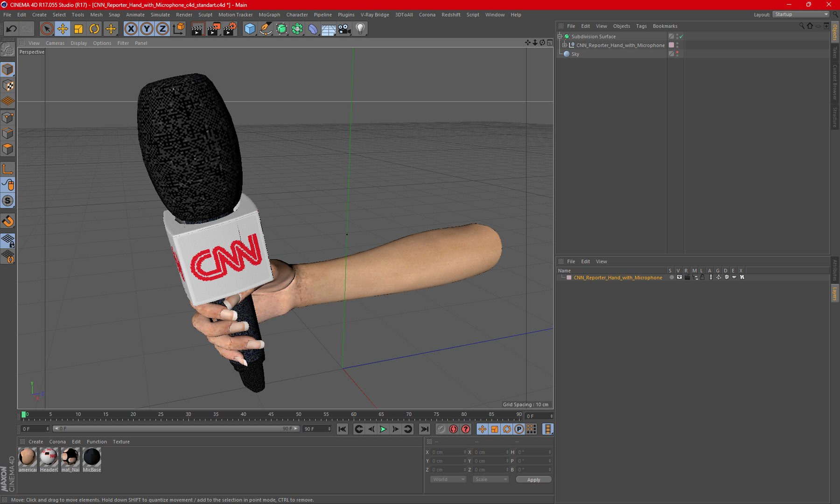
Task: Toggle Snap enable S icon
Action: (8, 201)
